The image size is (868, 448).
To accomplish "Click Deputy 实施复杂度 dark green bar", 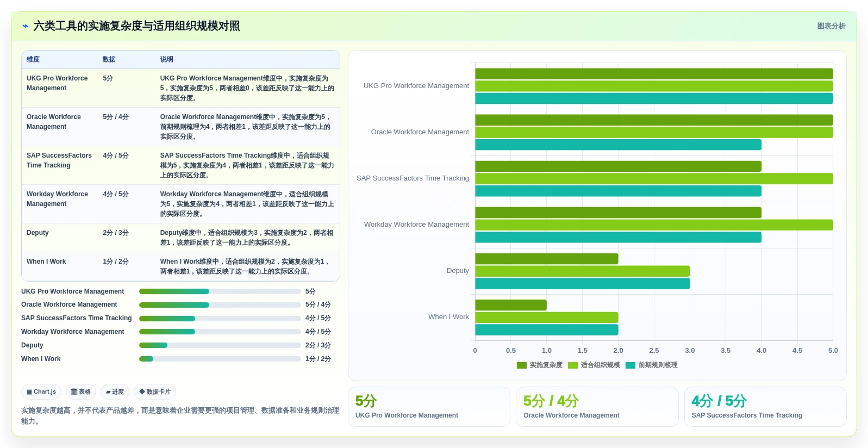I will pos(547,259).
